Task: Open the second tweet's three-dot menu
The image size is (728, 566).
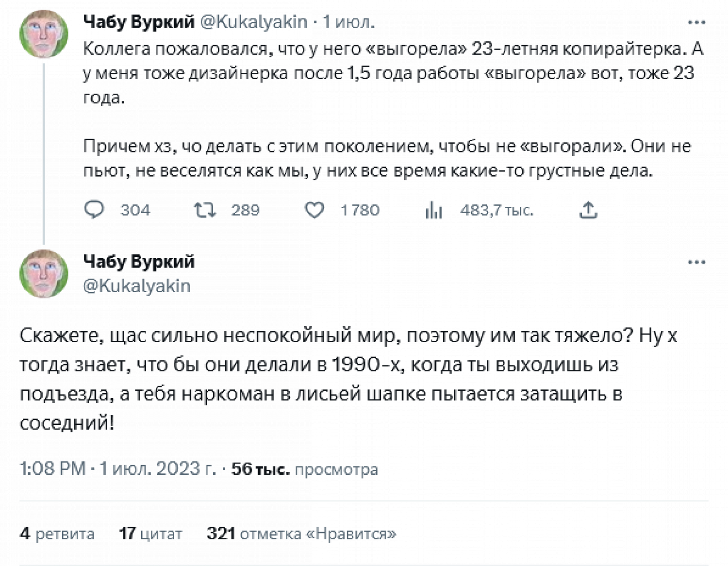Action: point(696,262)
